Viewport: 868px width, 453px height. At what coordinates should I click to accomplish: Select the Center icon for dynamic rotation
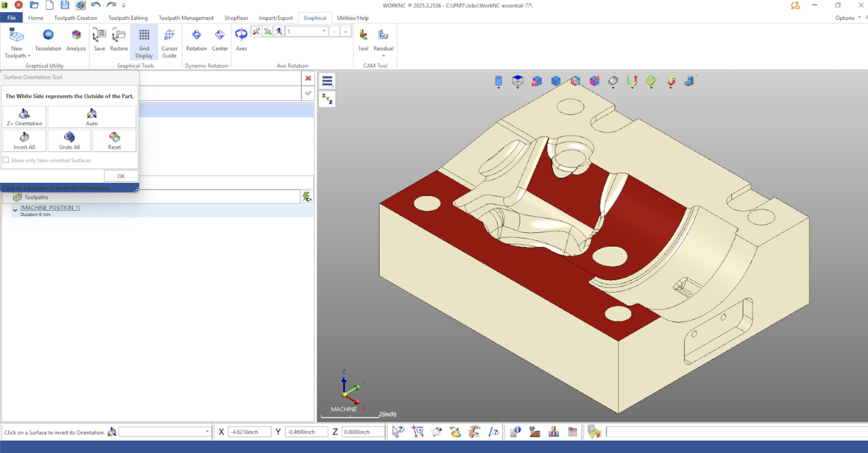pos(220,40)
